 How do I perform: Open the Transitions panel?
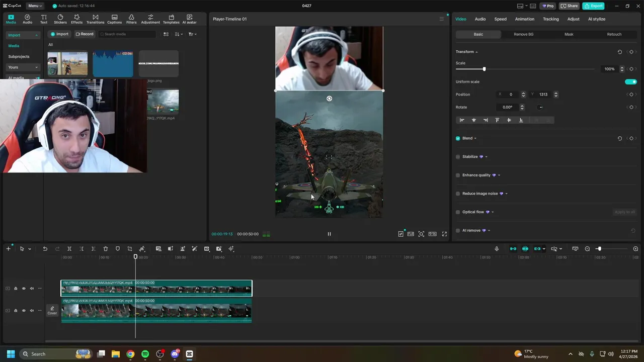[95, 19]
